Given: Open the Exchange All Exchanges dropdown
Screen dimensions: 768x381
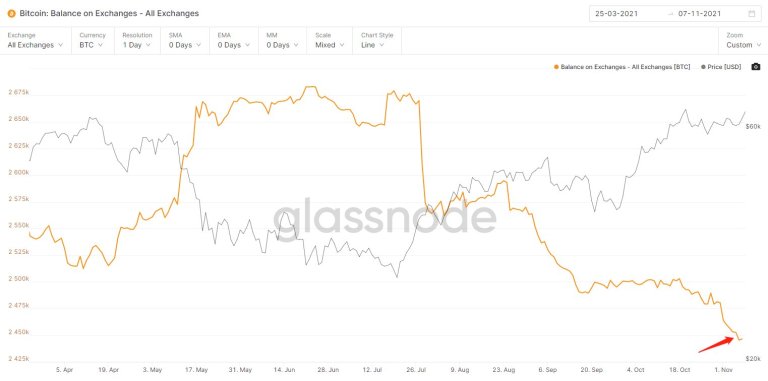Looking at the screenshot, I should [35, 40].
